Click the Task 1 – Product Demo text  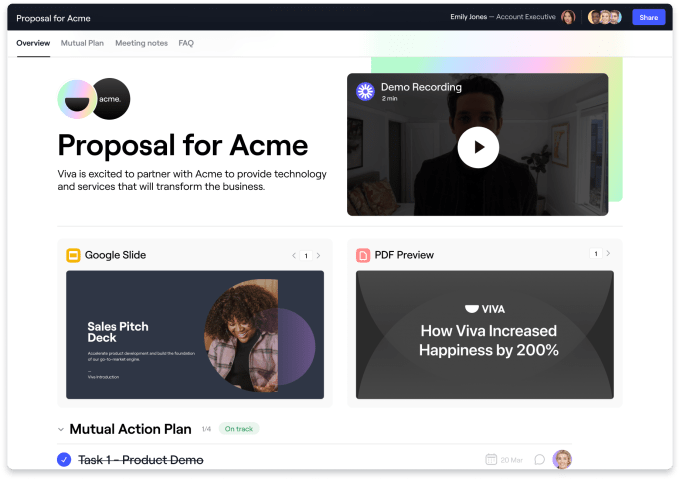point(141,460)
